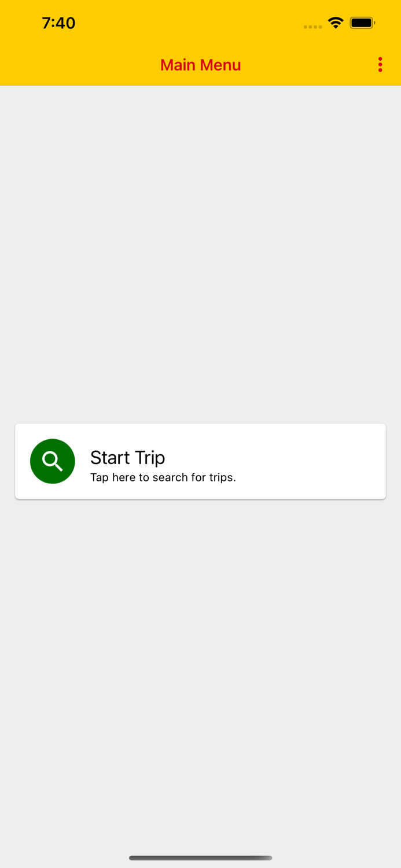Viewport: 401px width, 868px height.
Task: Tap the yellow header bar left of title
Action: [x=80, y=65]
